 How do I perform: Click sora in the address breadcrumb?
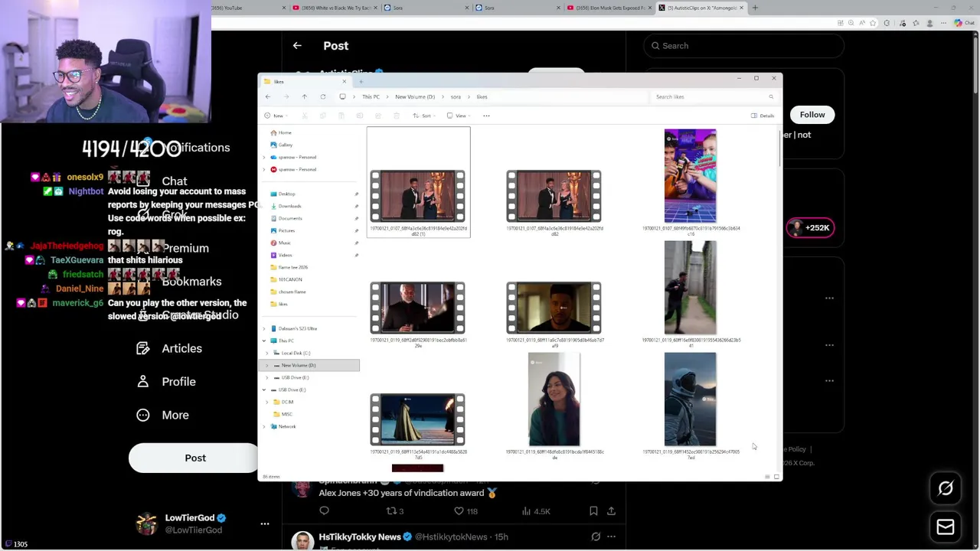point(456,97)
